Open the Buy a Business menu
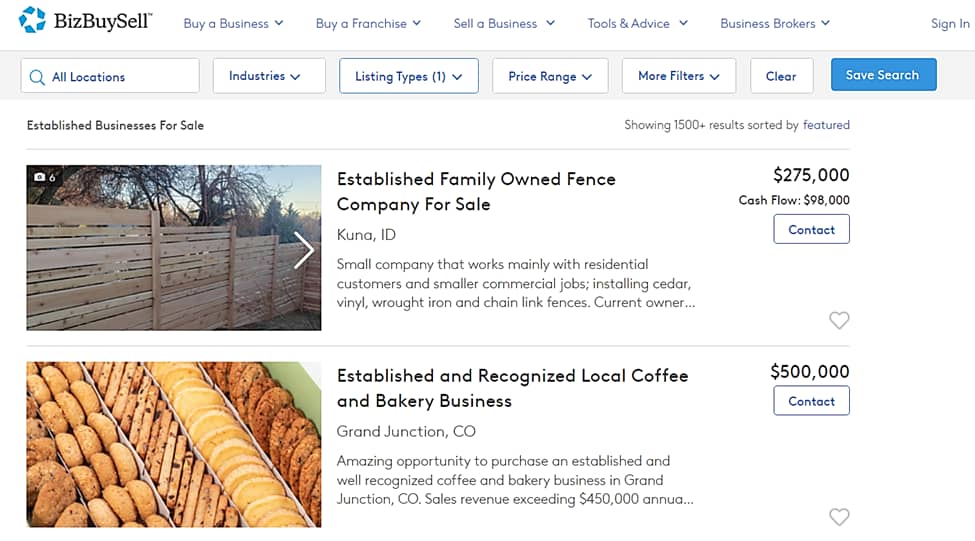 pos(233,23)
